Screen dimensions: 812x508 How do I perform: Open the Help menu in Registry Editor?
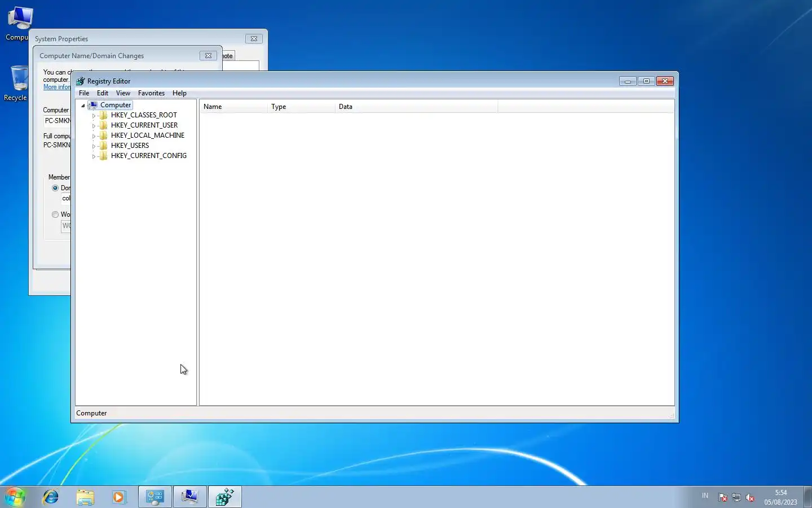[x=179, y=93]
